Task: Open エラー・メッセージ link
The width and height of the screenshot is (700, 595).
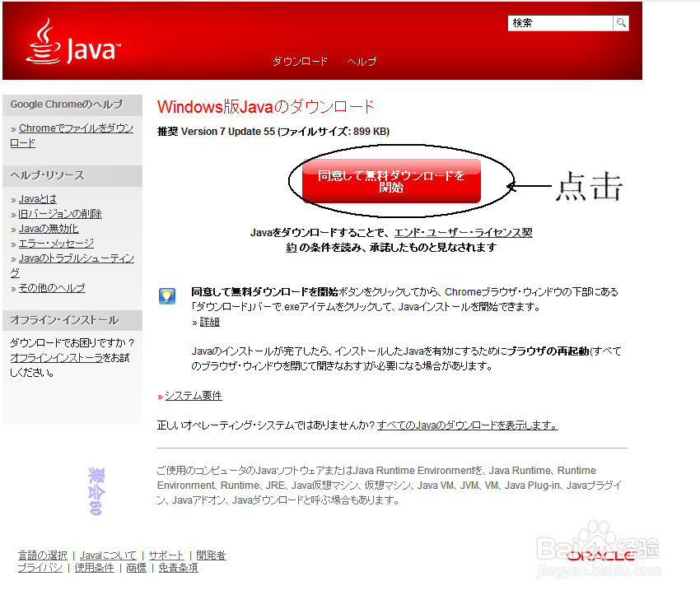Action: [x=56, y=243]
